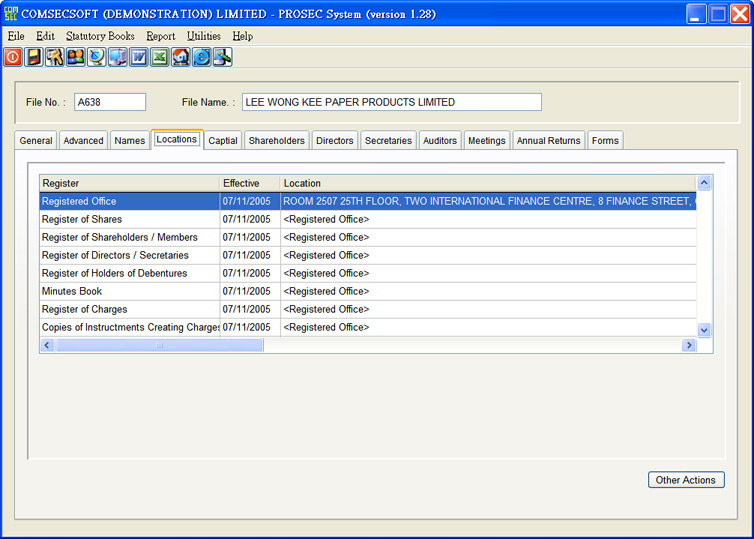754x539 pixels.
Task: Click the Word document export icon
Action: click(139, 57)
